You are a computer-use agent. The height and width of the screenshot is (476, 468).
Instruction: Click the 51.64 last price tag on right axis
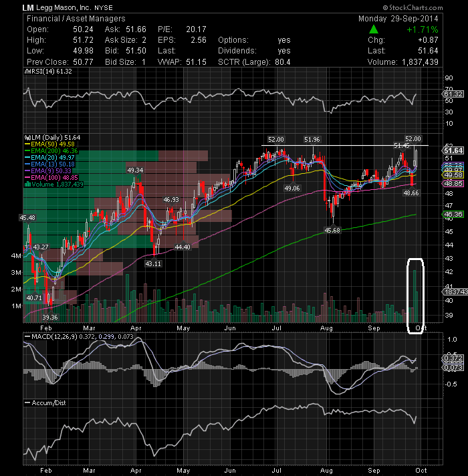(x=453, y=150)
